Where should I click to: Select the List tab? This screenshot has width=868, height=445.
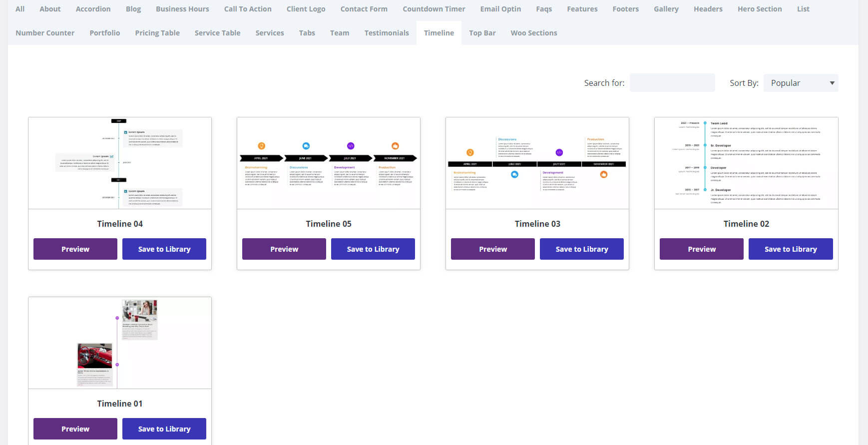pos(803,9)
